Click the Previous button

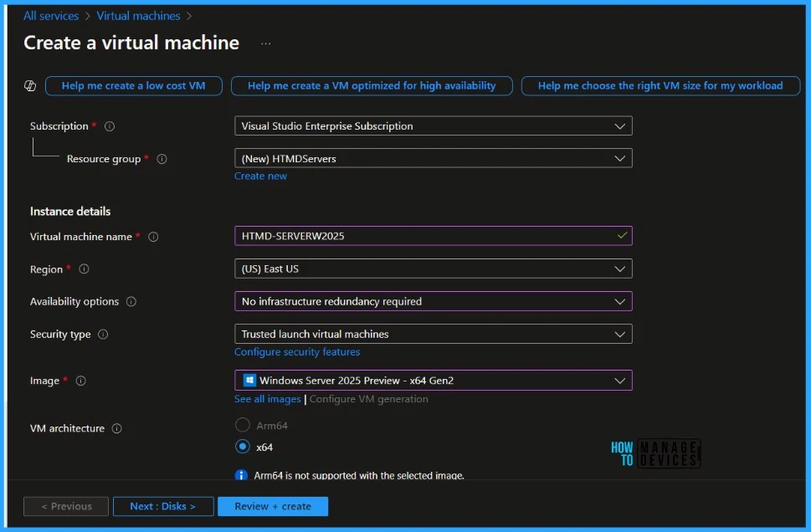coord(66,506)
